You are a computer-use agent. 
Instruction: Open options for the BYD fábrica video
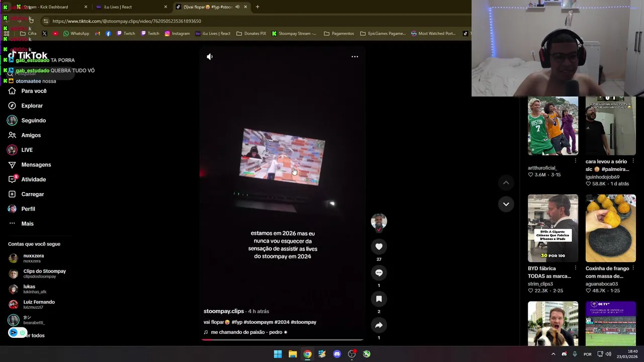(576, 268)
